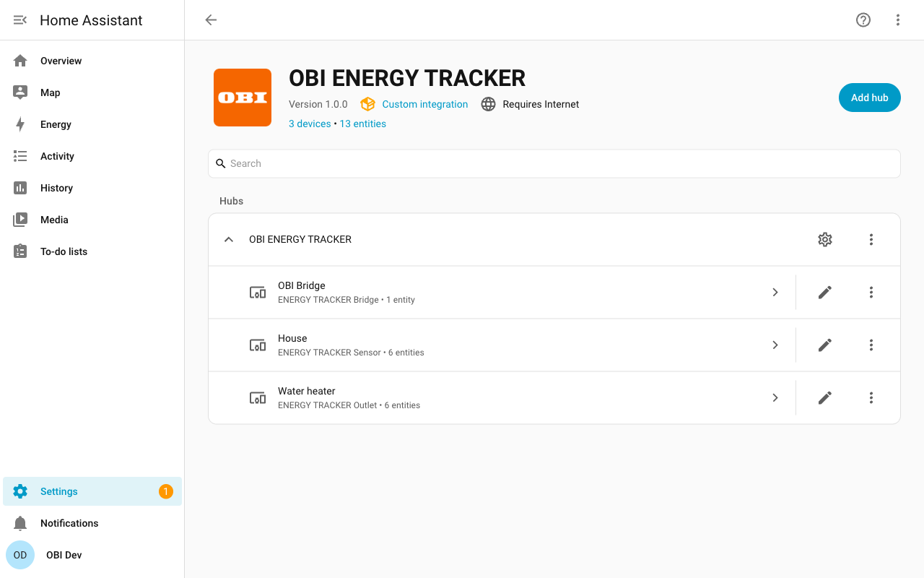The width and height of the screenshot is (924, 578).
Task: Go back using the arrow icon
Action: [x=211, y=20]
